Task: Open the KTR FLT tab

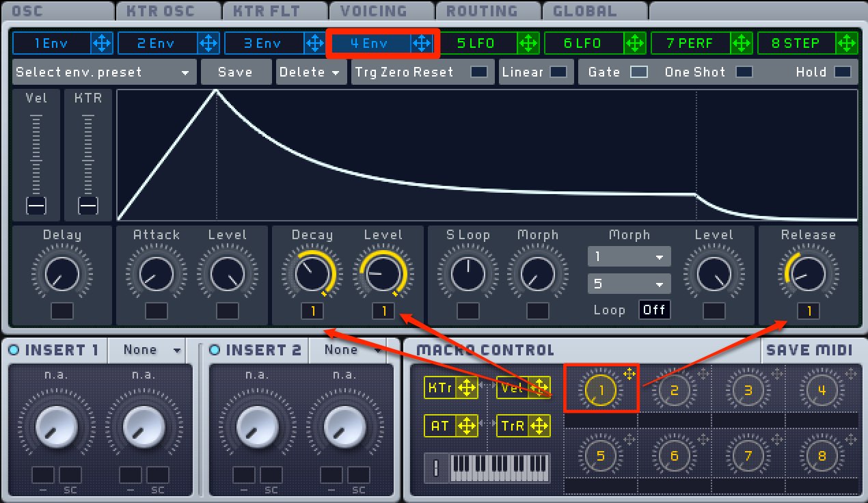Action: point(275,11)
